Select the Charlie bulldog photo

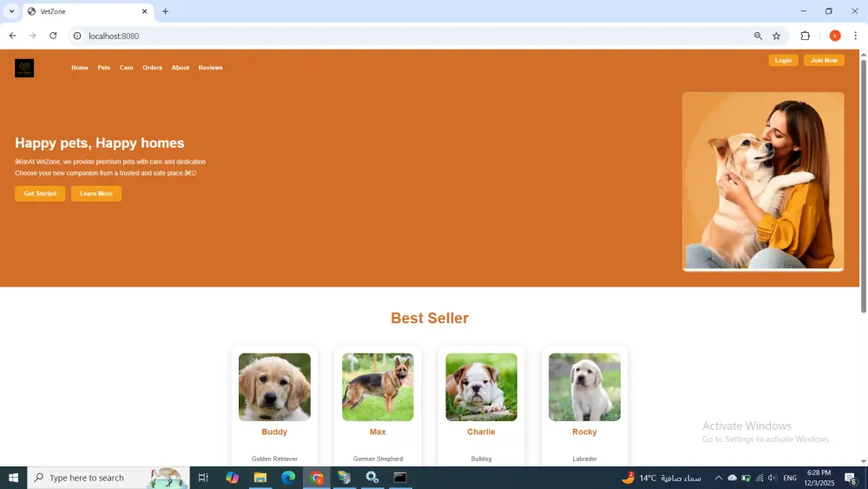[x=481, y=387]
